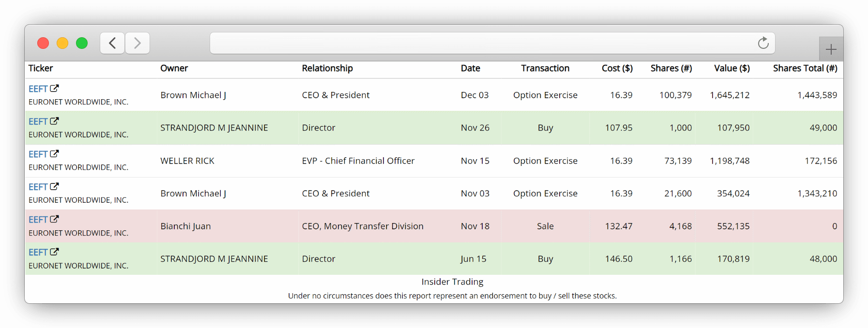Open external link icon for Bianchi Juan row
The image size is (868, 328).
coord(54,219)
